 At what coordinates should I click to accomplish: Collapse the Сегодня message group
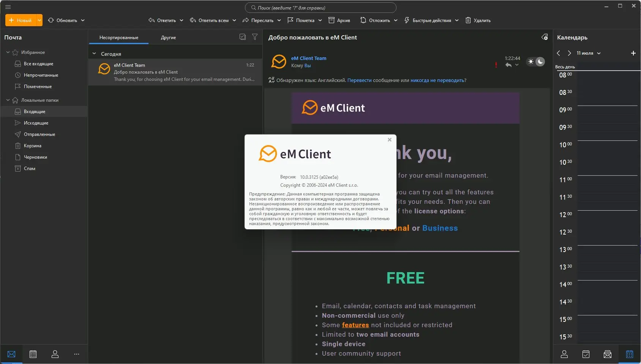pyautogui.click(x=94, y=54)
